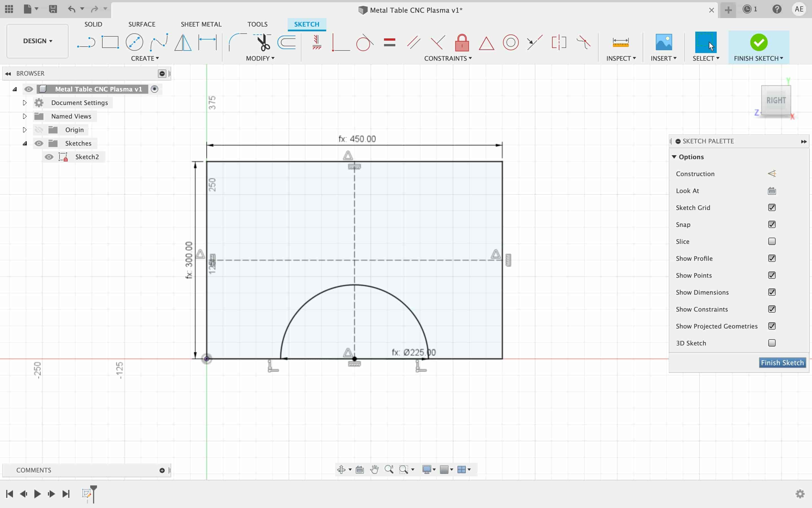This screenshot has width=812, height=508.
Task: Expand the Document Settings node
Action: point(25,103)
